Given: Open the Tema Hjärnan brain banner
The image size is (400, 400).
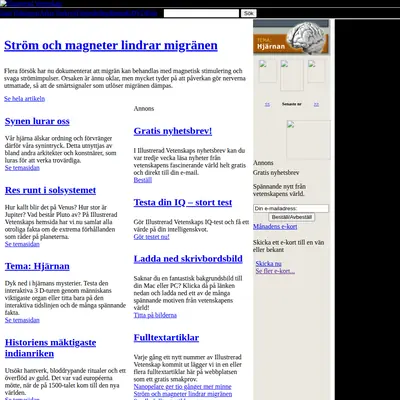Looking at the screenshot, I should [x=291, y=37].
